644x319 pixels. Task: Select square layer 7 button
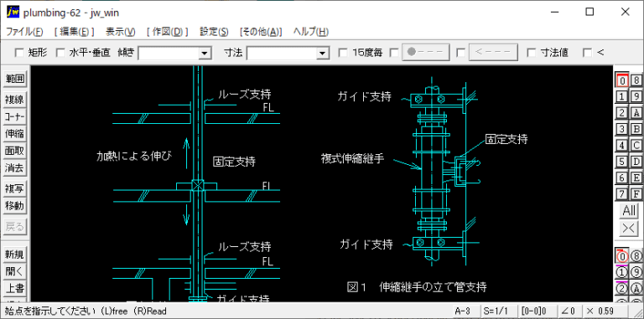[x=622, y=194]
